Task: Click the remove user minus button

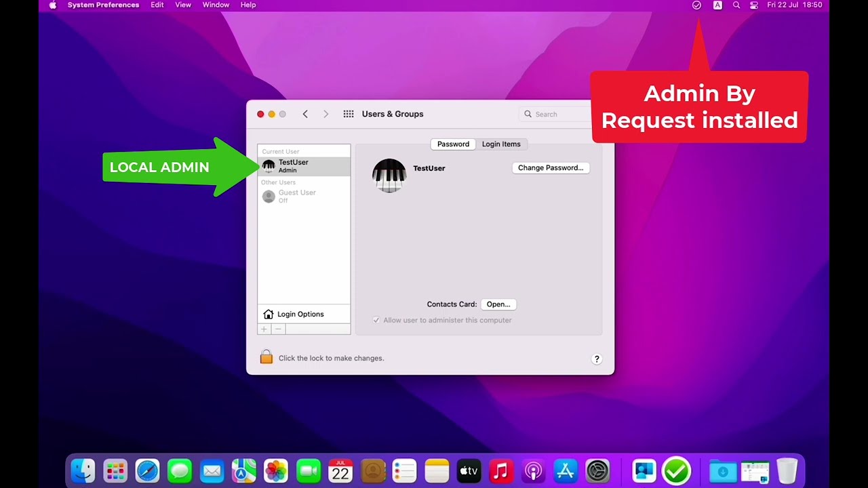Action: click(x=278, y=329)
